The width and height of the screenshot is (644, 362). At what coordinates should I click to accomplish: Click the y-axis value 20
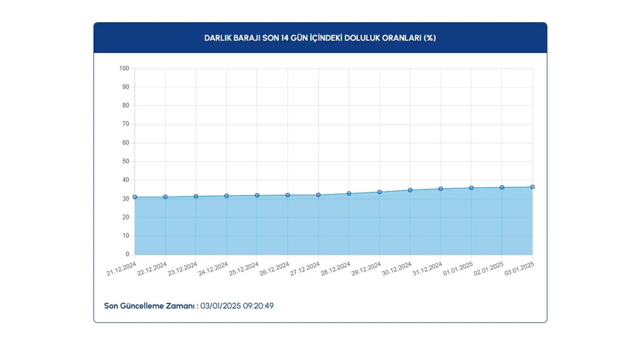tap(126, 217)
